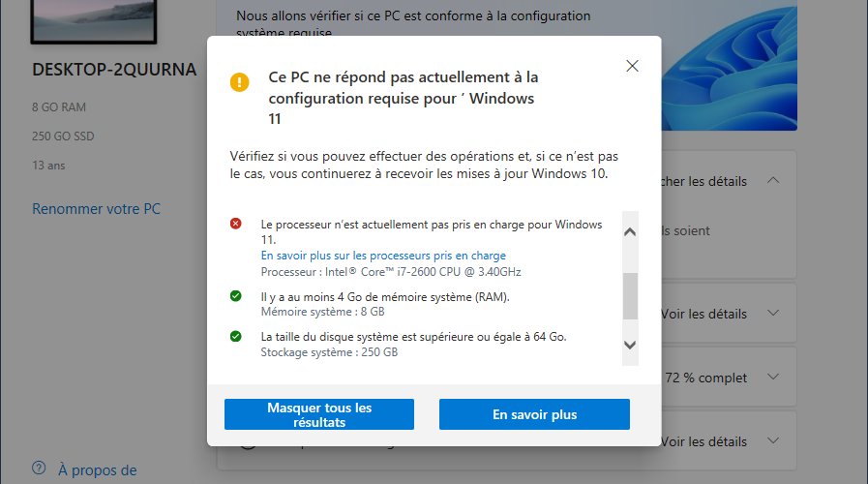Click the yellow warning exclamation icon

tap(240, 82)
